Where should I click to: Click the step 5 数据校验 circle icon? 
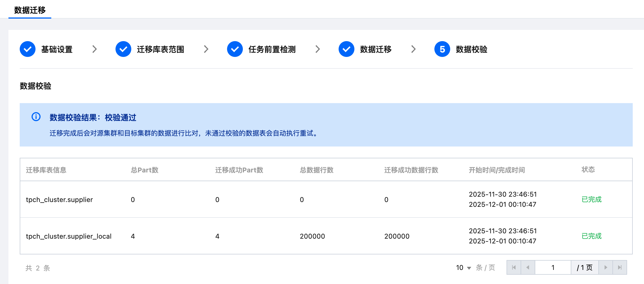pos(442,49)
